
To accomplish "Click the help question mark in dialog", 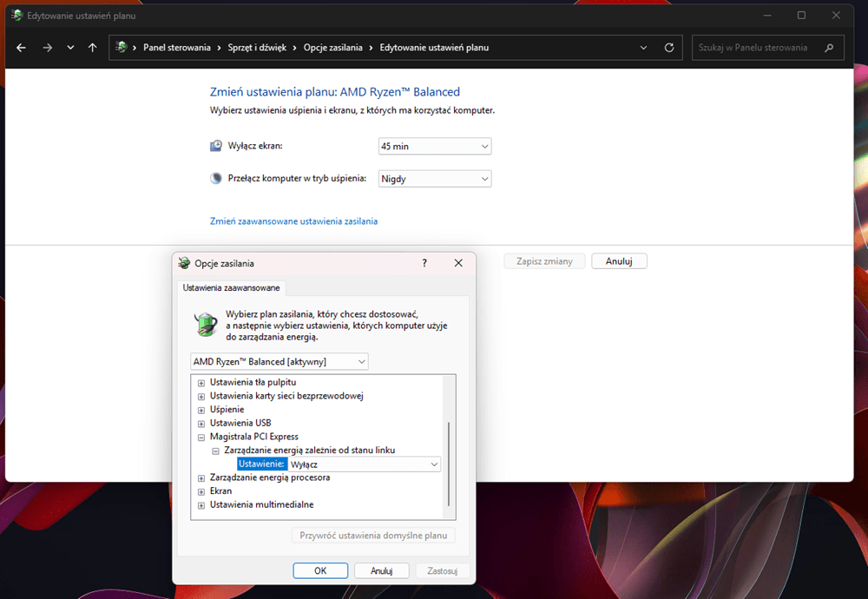I will point(424,263).
